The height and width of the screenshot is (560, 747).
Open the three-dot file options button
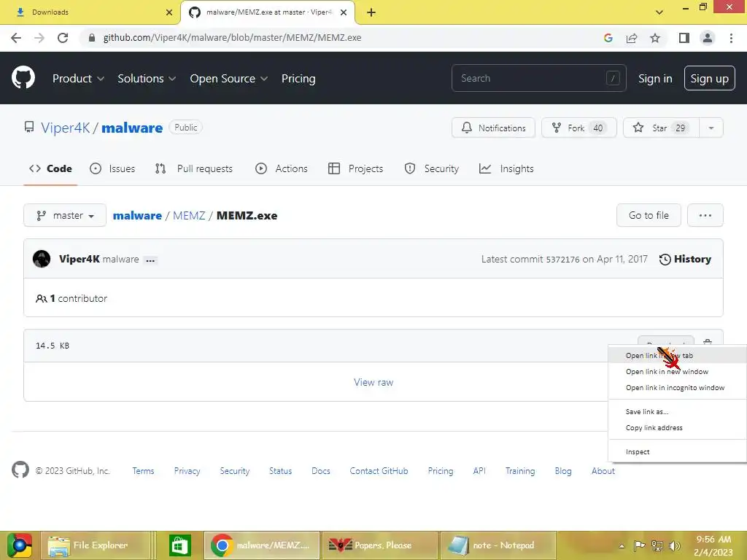point(705,215)
